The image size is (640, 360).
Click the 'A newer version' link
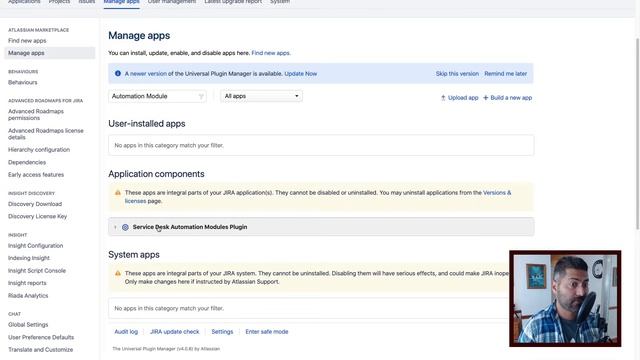146,74
